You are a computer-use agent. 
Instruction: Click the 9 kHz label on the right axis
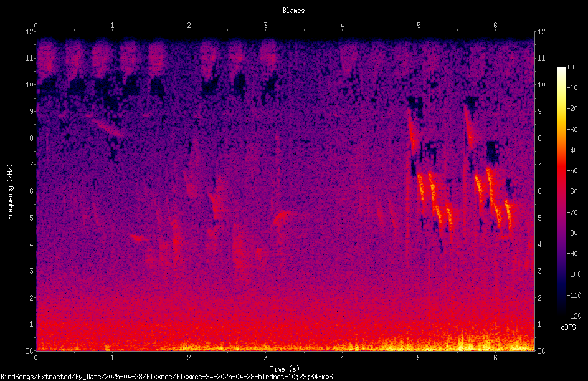click(x=539, y=112)
